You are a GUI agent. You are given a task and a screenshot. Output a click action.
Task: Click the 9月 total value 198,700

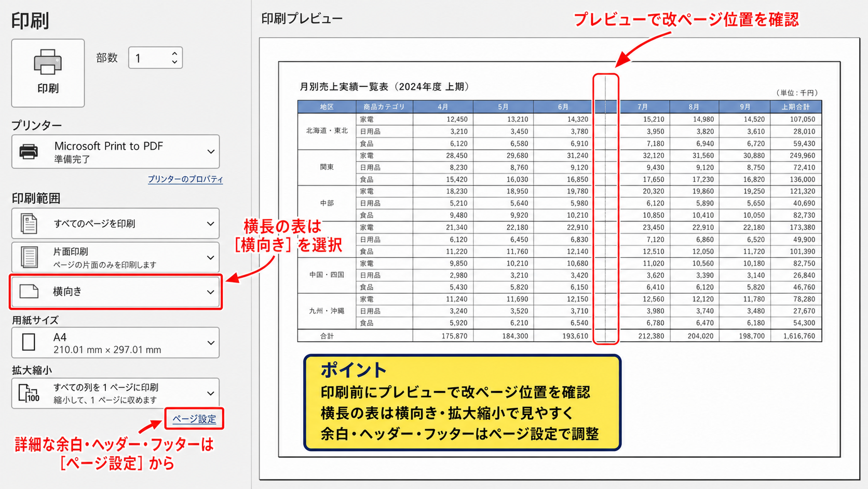751,336
